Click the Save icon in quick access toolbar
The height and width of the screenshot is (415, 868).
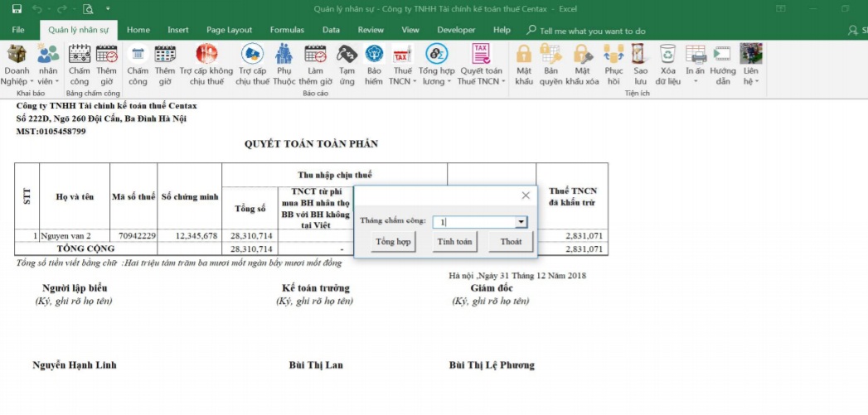tap(16, 9)
